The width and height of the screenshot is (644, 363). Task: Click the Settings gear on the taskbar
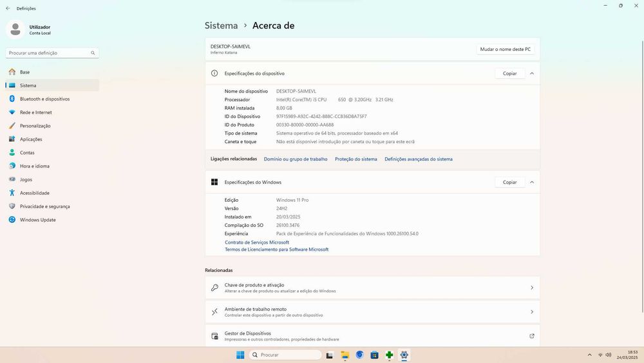404,355
